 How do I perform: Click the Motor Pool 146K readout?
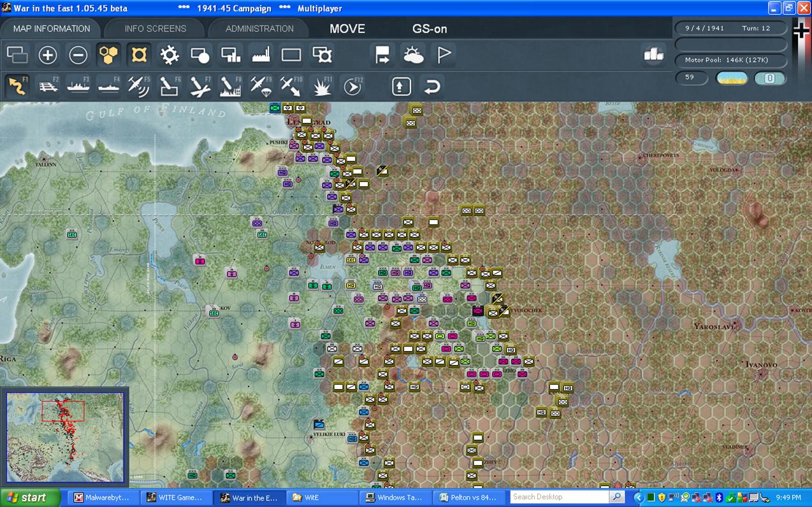tap(730, 60)
